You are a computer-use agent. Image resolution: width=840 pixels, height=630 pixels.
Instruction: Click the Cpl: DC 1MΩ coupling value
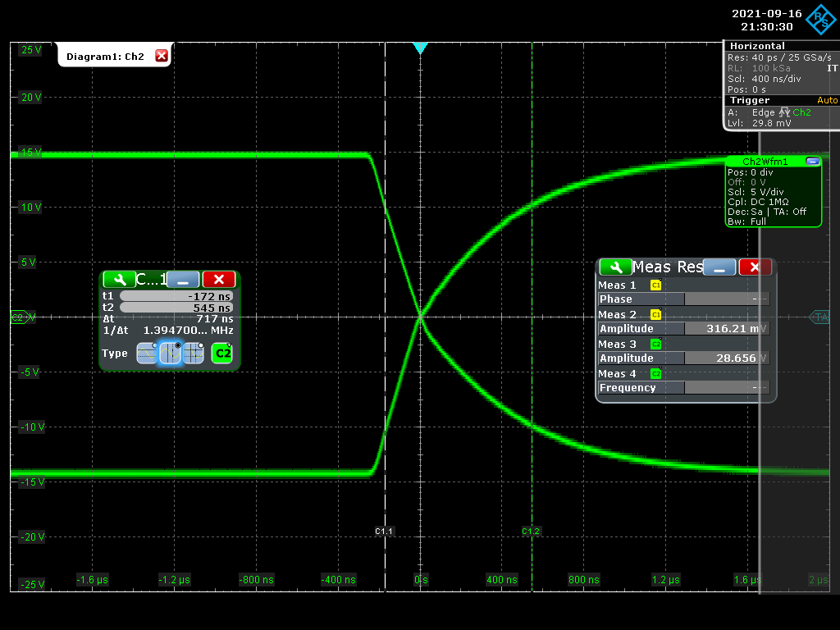[758, 202]
